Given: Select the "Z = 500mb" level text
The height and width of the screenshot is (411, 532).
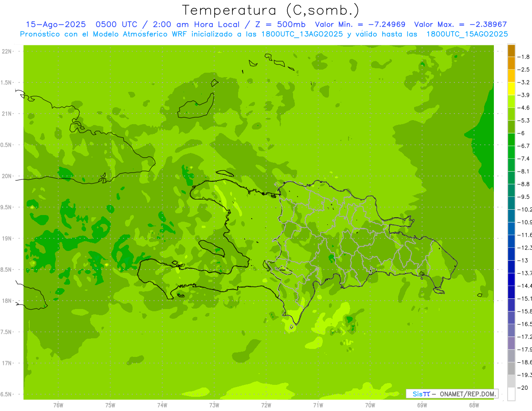Looking at the screenshot, I should click(x=281, y=25).
